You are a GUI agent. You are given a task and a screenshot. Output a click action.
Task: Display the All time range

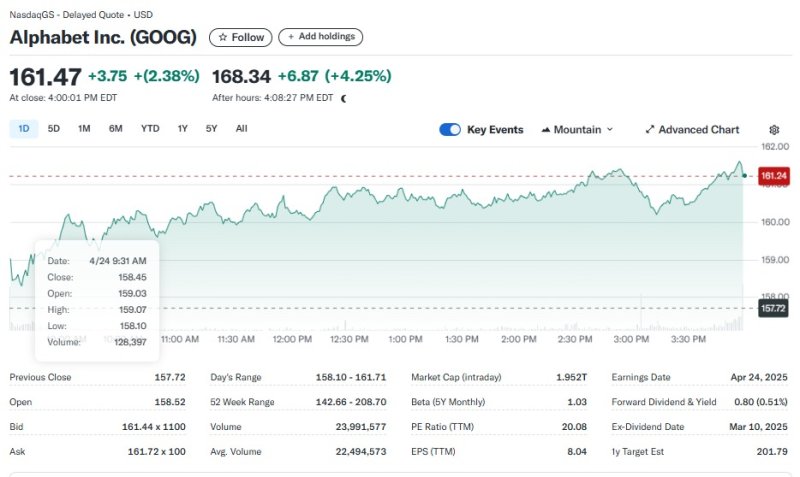[241, 129]
